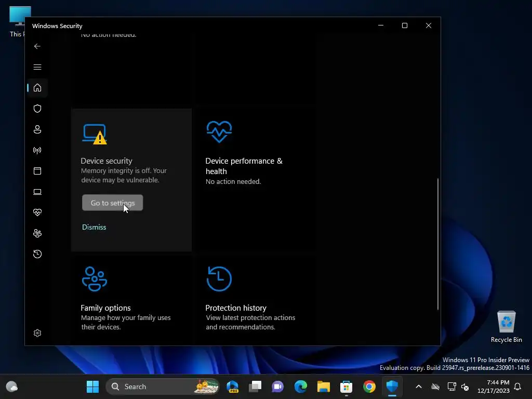Open File Explorer from taskbar
The image size is (532, 399).
(323, 387)
